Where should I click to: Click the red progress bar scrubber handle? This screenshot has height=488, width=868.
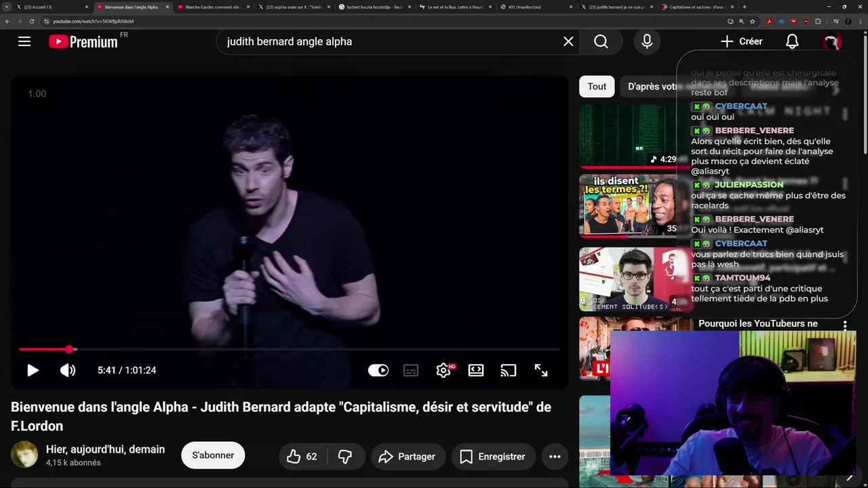tap(69, 349)
